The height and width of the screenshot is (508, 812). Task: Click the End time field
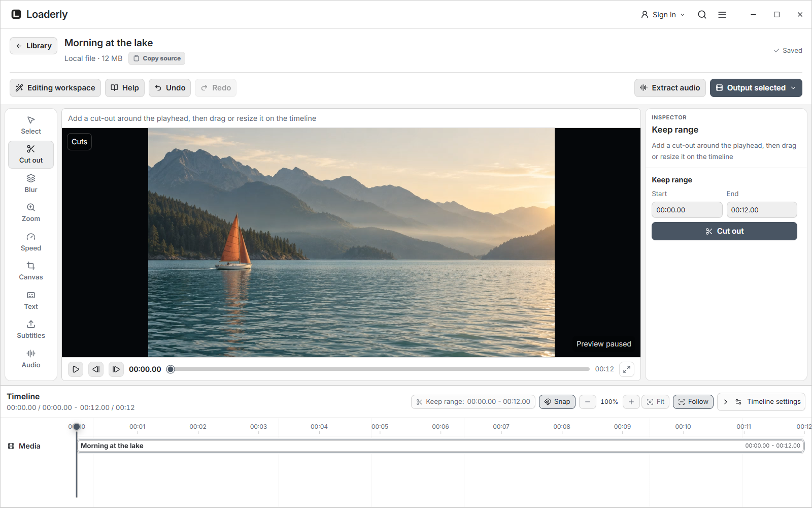pyautogui.click(x=761, y=210)
